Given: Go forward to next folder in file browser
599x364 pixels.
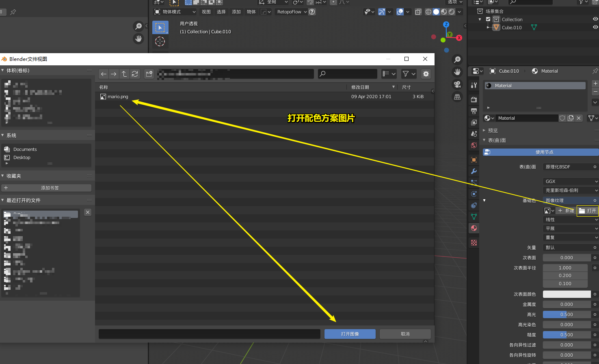Looking at the screenshot, I should [114, 74].
